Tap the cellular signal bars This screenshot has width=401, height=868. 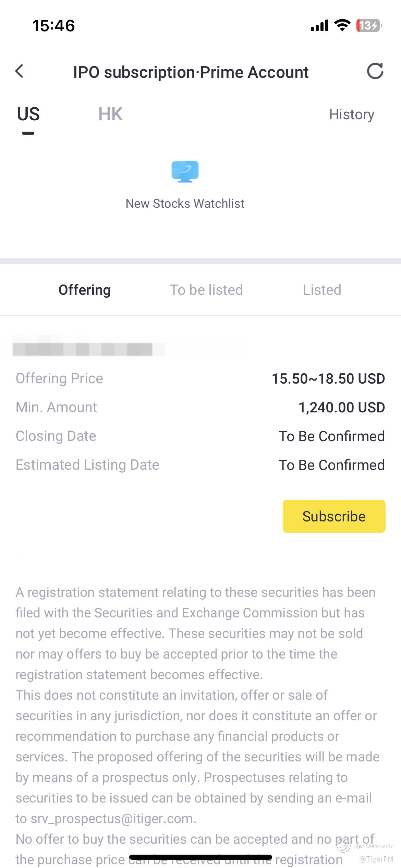tap(319, 26)
